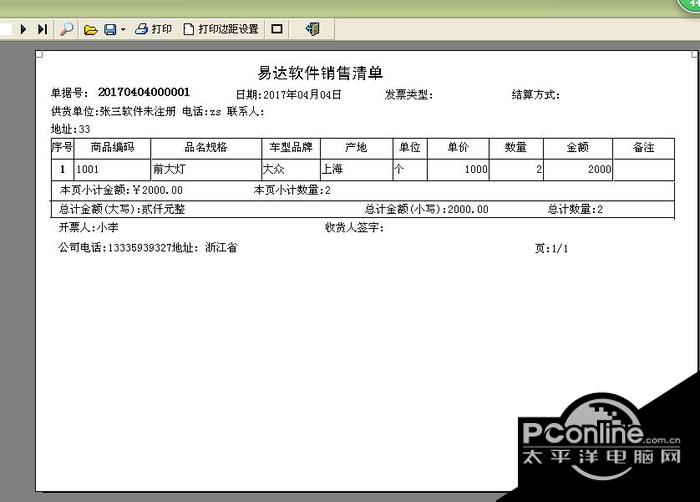Click the 单位 column header
Viewport: 700px width, 502px height.
coord(410,147)
